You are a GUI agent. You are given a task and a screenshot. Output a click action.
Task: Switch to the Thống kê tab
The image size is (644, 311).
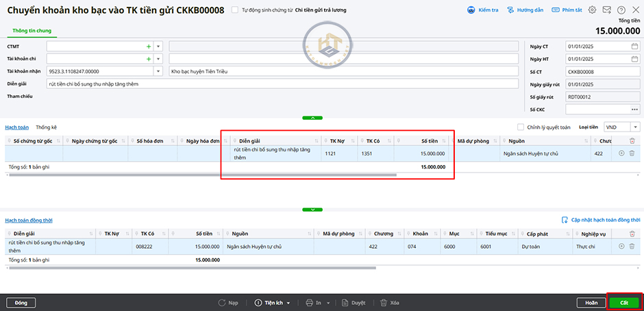47,127
